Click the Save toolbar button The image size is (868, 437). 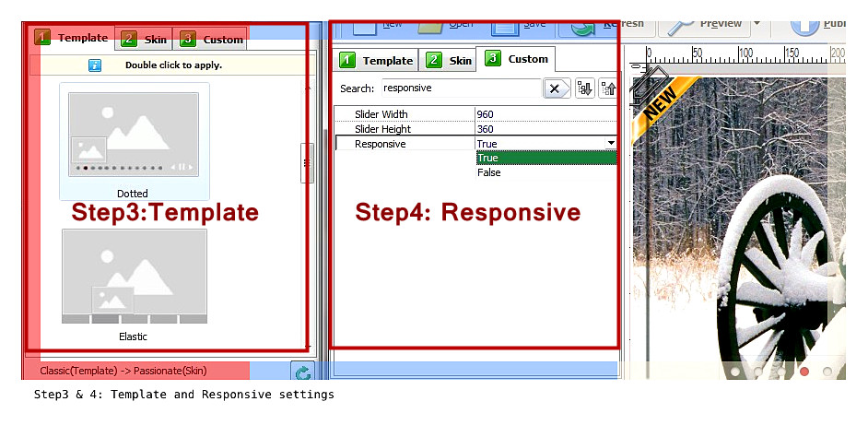point(519,27)
